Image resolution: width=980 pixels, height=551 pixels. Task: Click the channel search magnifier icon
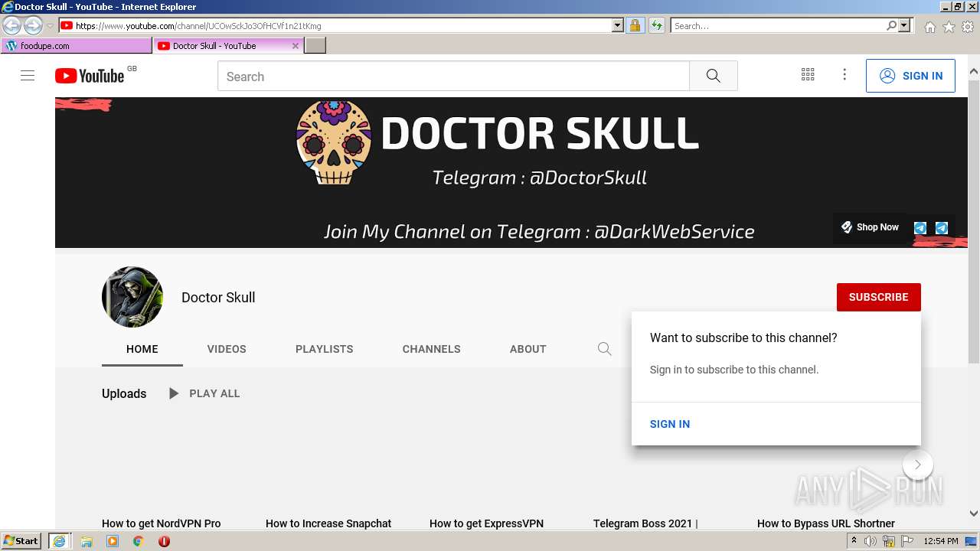[605, 349]
